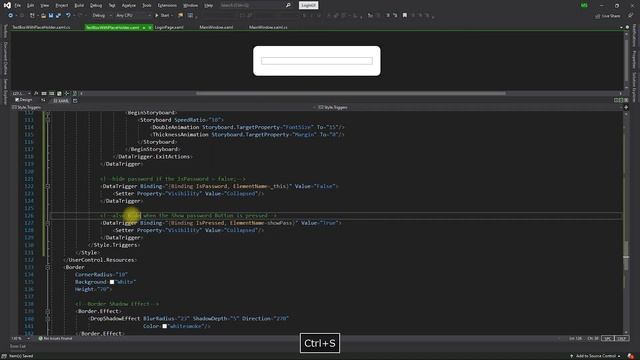Open the View menu

coord(44,5)
